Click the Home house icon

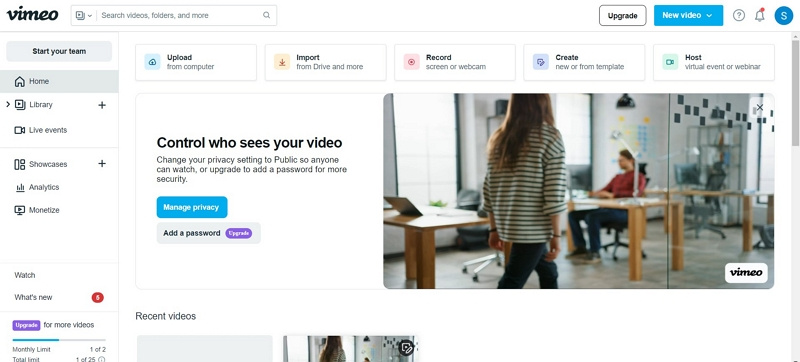(x=19, y=82)
